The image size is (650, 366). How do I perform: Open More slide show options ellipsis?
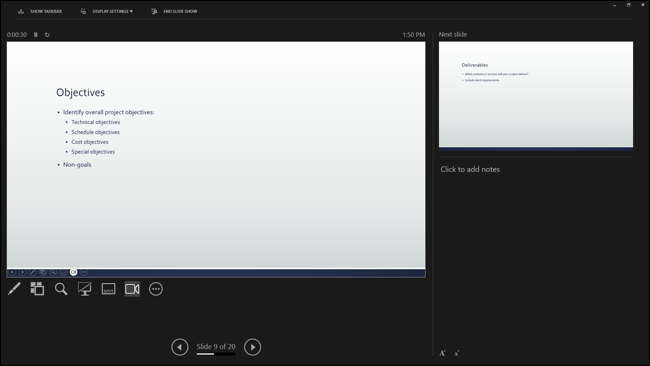coord(156,289)
